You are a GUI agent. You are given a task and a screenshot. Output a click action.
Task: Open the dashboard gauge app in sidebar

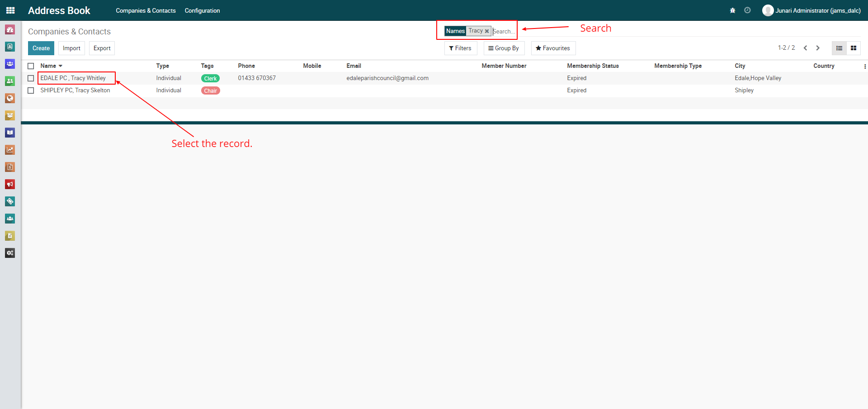coord(10,29)
